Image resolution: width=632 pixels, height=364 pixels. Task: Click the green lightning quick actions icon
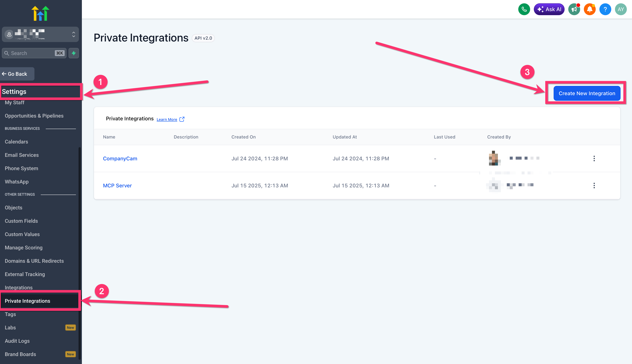click(74, 53)
